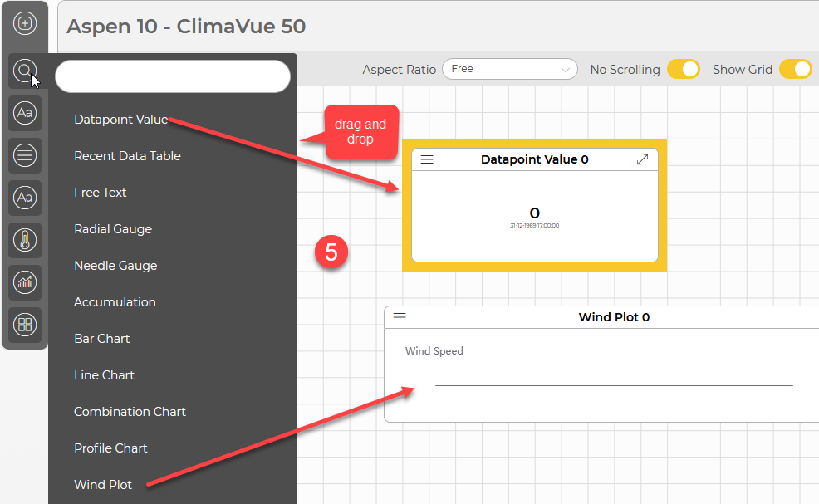Select Bar Chart from the widget list
Image resolution: width=819 pixels, height=504 pixels.
[x=102, y=339]
